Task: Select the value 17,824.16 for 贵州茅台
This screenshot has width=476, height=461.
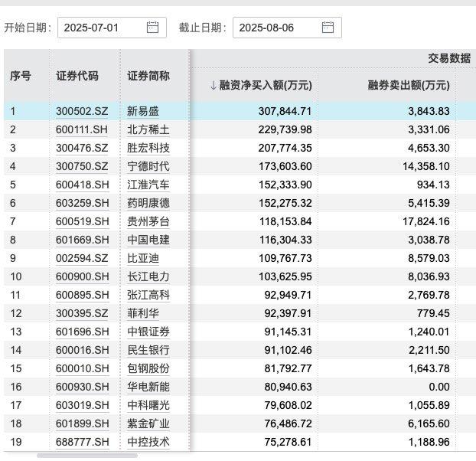Action: click(426, 221)
